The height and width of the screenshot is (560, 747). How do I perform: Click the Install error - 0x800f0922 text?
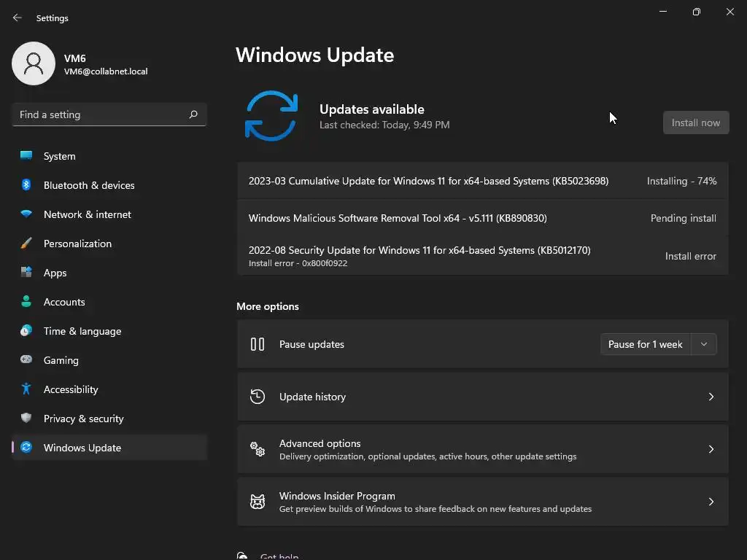pos(298,263)
